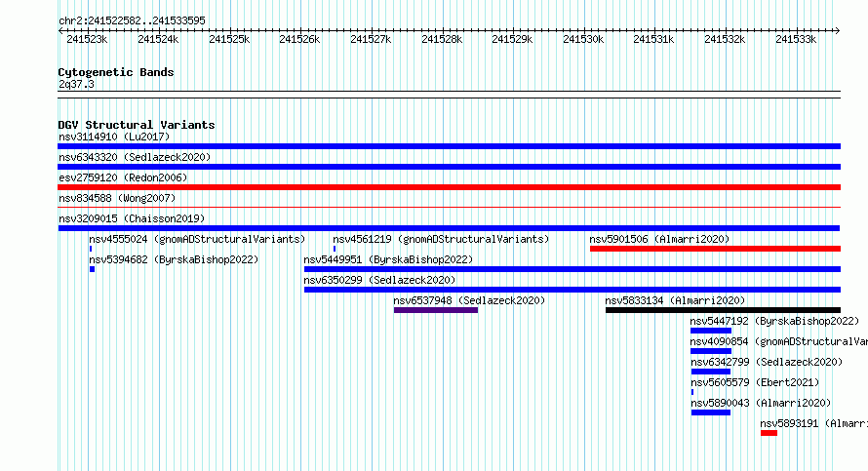Image resolution: width=868 pixels, height=471 pixels.
Task: Open the nsv5605579 (Ebert2021) label
Action: (755, 382)
